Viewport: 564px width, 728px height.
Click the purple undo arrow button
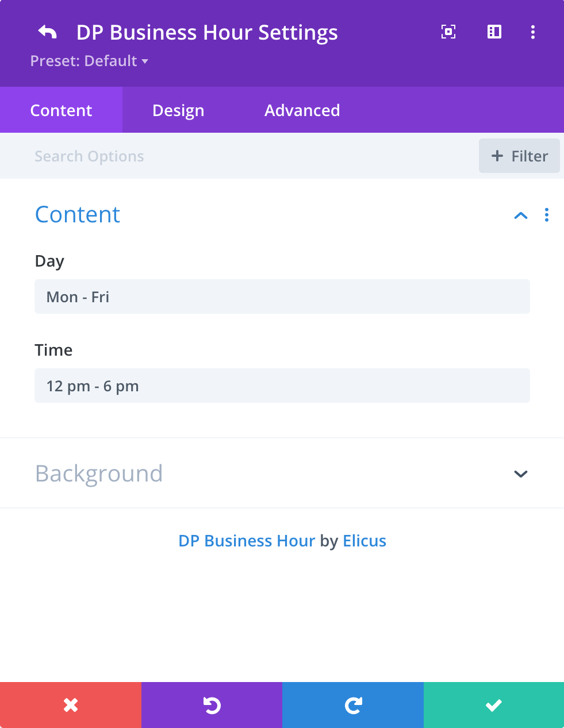click(x=212, y=705)
